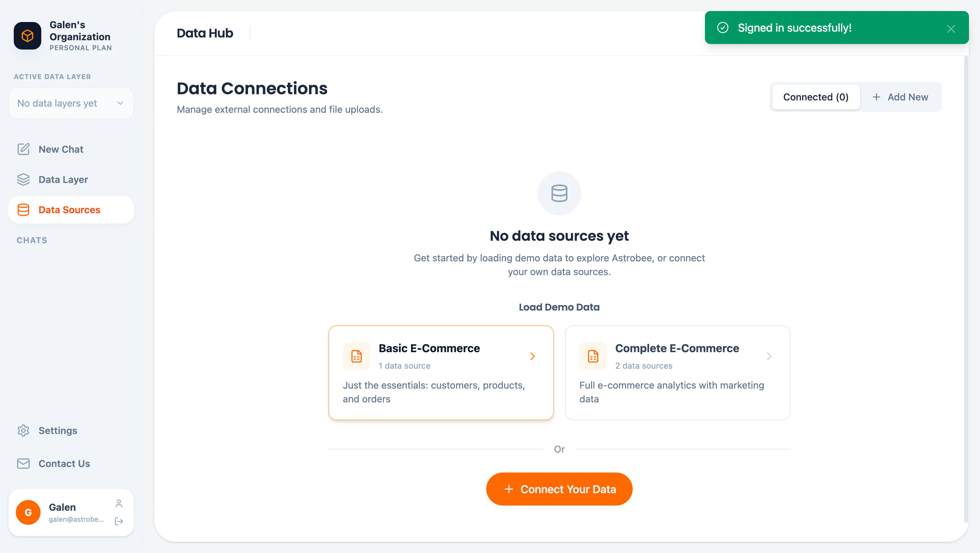
Task: Switch to the Connected (0) tab
Action: pyautogui.click(x=816, y=97)
